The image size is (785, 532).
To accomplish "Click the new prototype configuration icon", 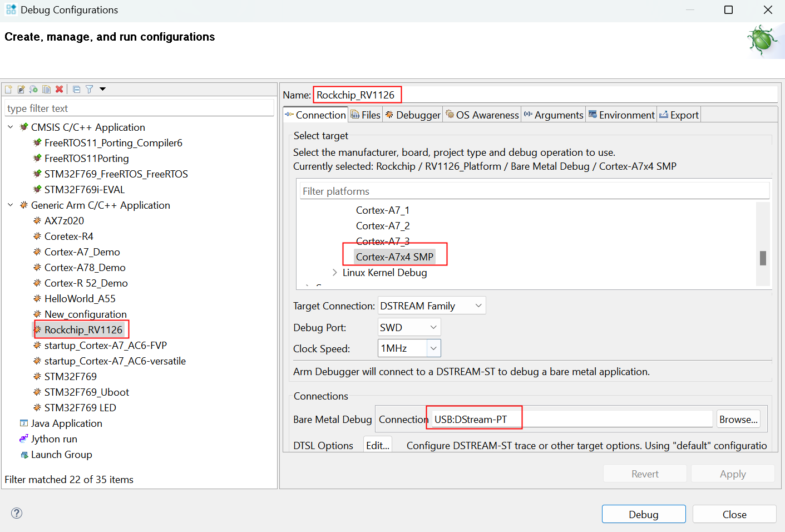I will click(x=21, y=89).
